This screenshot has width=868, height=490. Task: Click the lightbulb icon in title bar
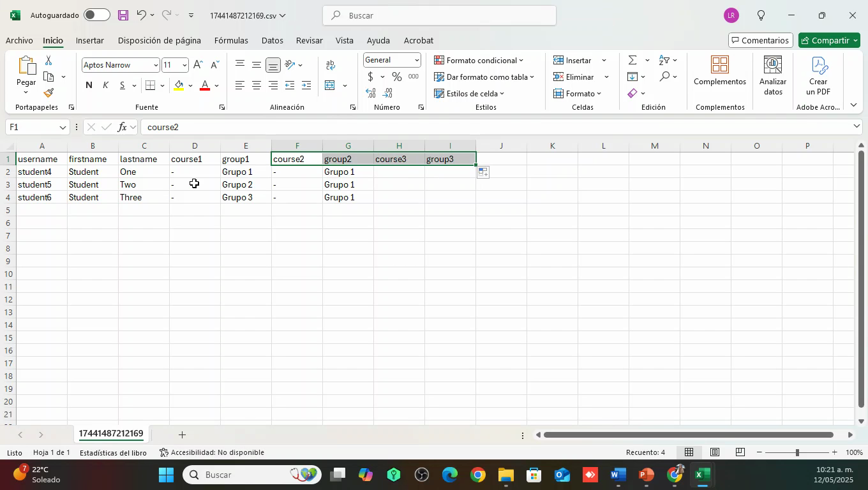point(761,15)
